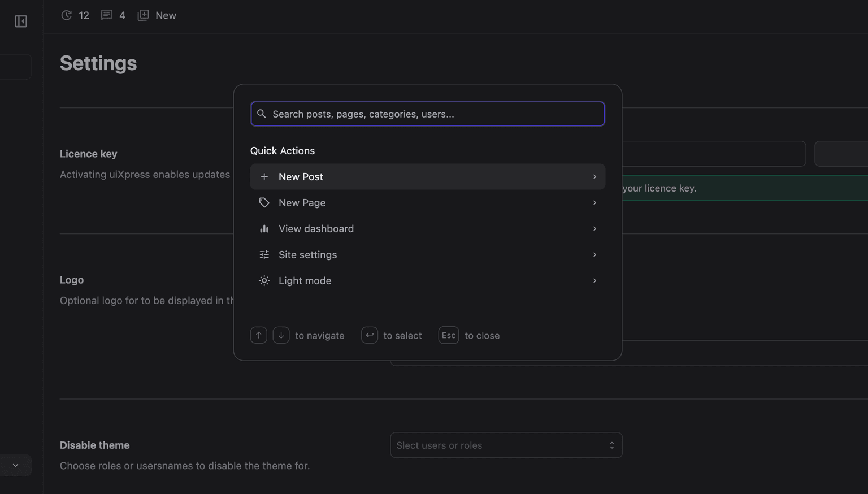This screenshot has height=494, width=868.
Task: Click the sliders icon beside Site settings
Action: coord(264,254)
